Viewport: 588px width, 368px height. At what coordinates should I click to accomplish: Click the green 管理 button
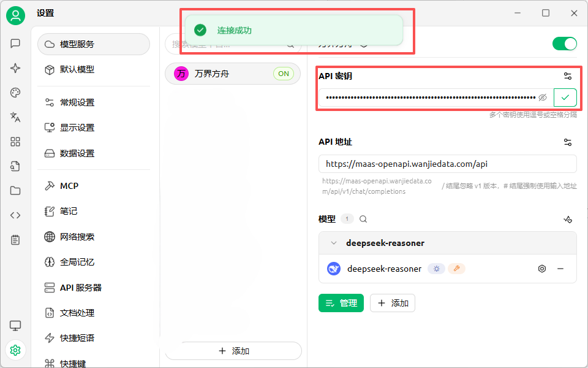341,303
